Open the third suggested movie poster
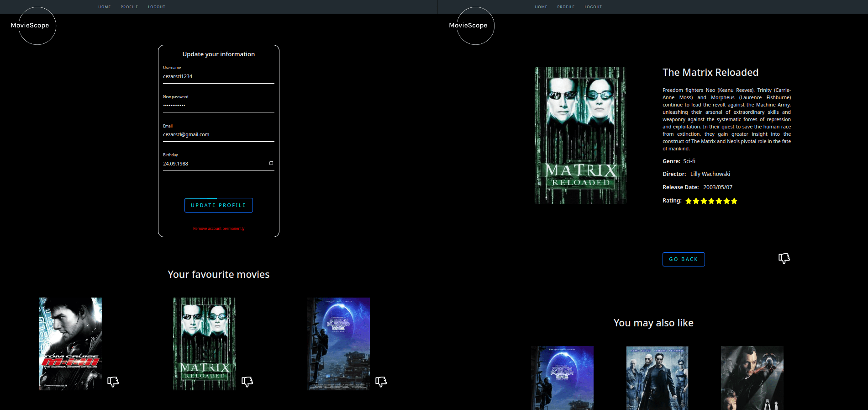Viewport: 868px width, 410px height. [752, 378]
